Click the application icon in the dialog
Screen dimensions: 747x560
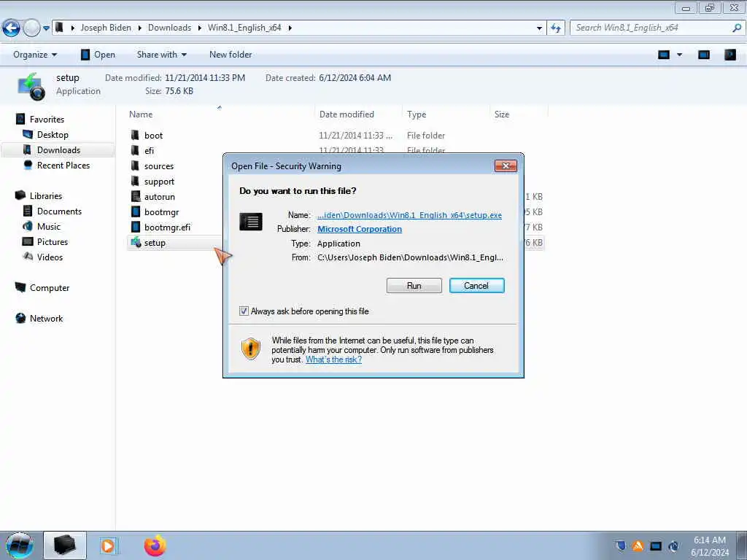pyautogui.click(x=251, y=222)
